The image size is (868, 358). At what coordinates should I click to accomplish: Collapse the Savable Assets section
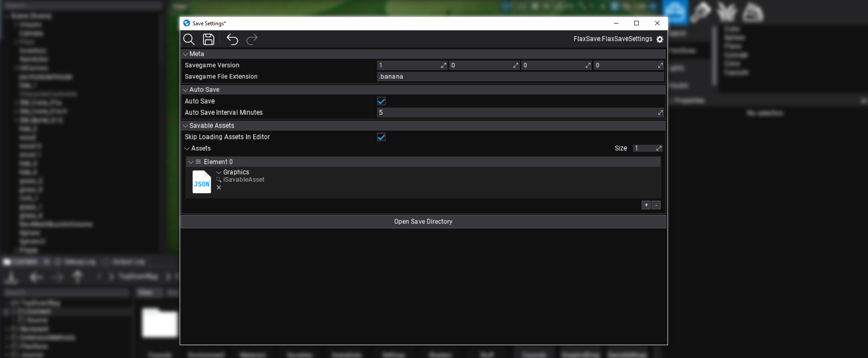pos(185,126)
